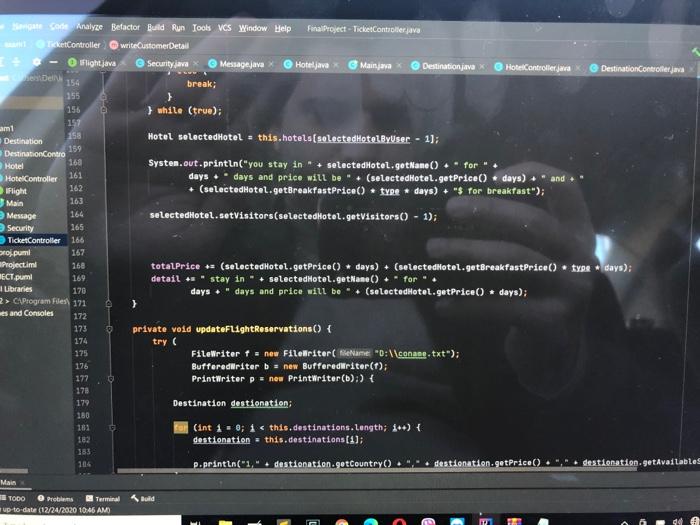Click the build hammer icon top right
This screenshot has width=700, height=525.
click(696, 53)
